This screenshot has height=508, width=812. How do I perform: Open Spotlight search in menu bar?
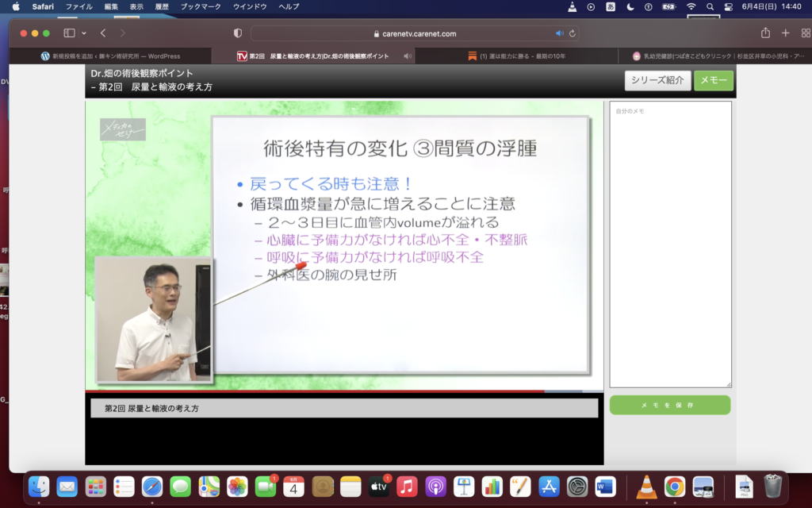pyautogui.click(x=710, y=6)
